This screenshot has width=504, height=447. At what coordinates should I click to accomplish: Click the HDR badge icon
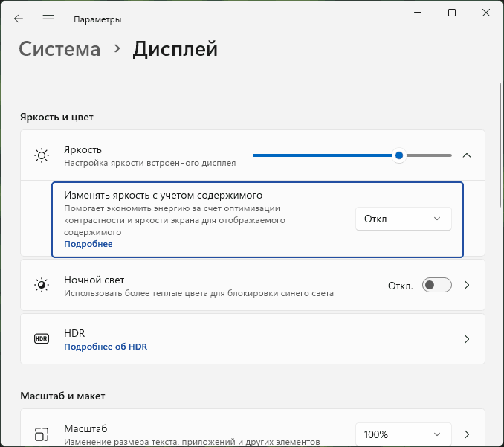click(42, 338)
